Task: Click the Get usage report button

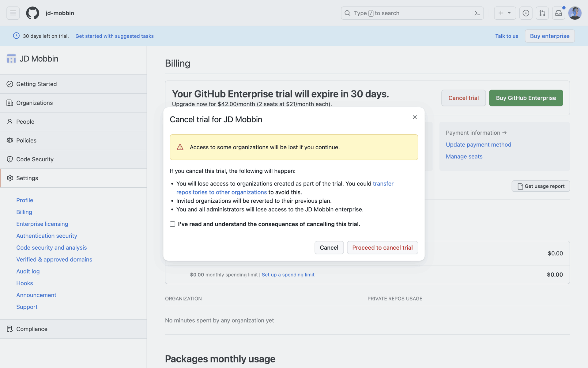Action: [541, 186]
